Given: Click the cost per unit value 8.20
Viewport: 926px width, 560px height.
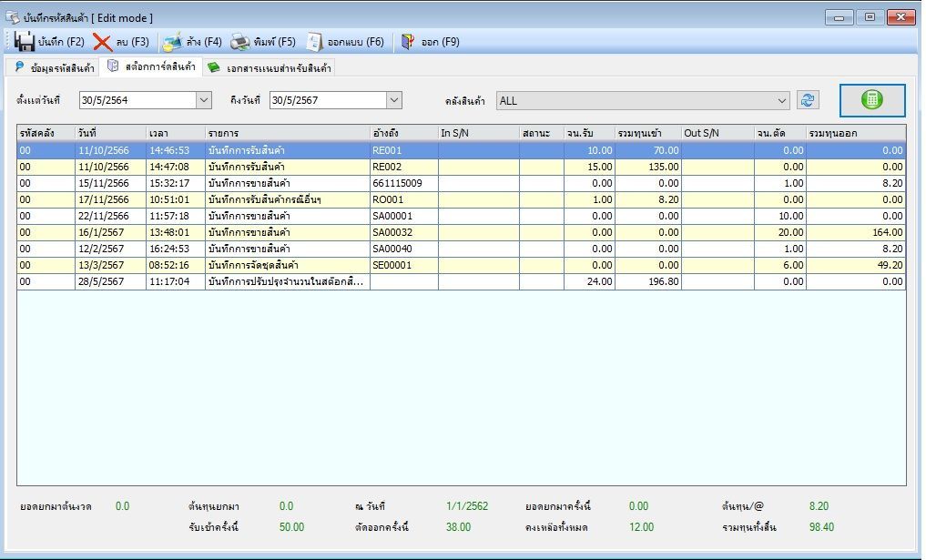Looking at the screenshot, I should (x=819, y=506).
